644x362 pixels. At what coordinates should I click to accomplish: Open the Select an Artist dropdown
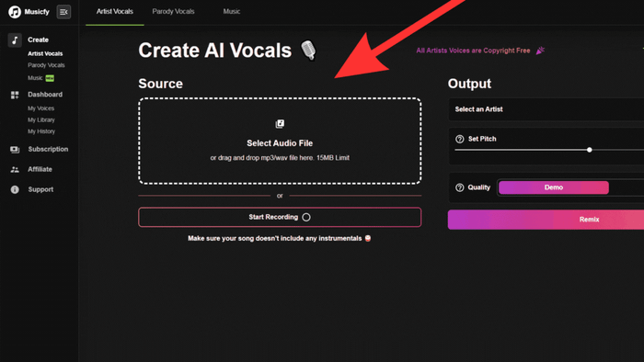pyautogui.click(x=546, y=109)
